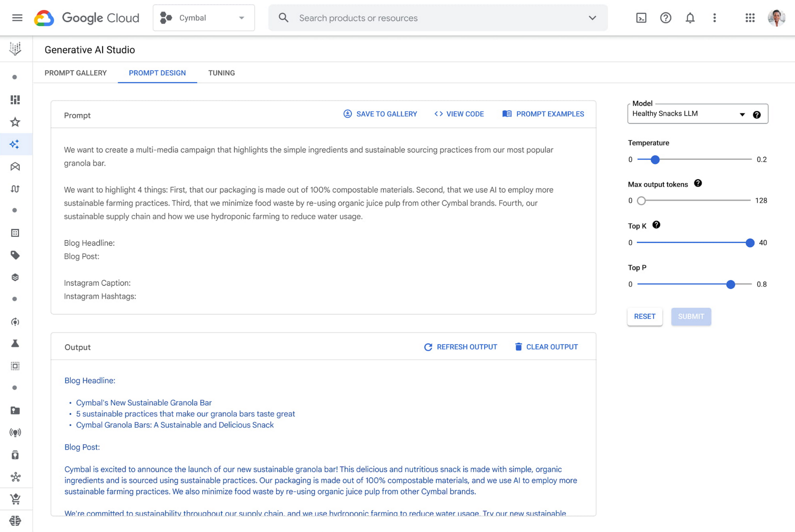The image size is (795, 532).
Task: Click inside the prompt text area
Action: click(323, 221)
